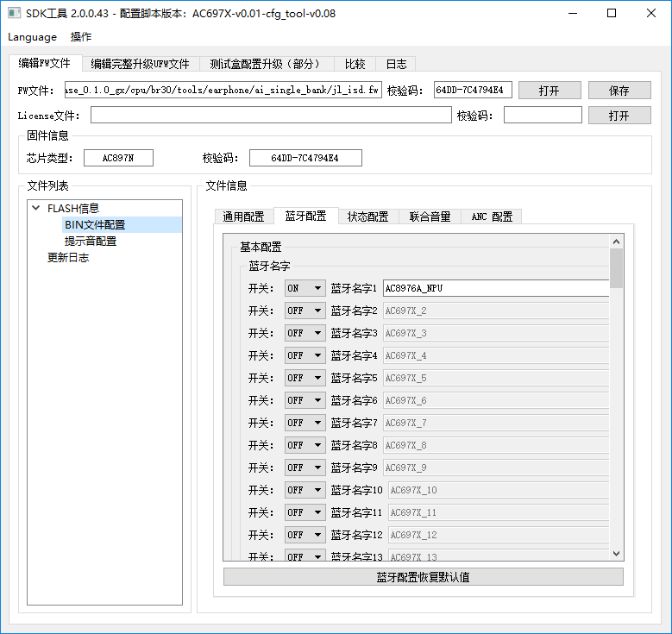672x634 pixels.
Task: Select the FLASH信息 tree item
Action: 73,209
